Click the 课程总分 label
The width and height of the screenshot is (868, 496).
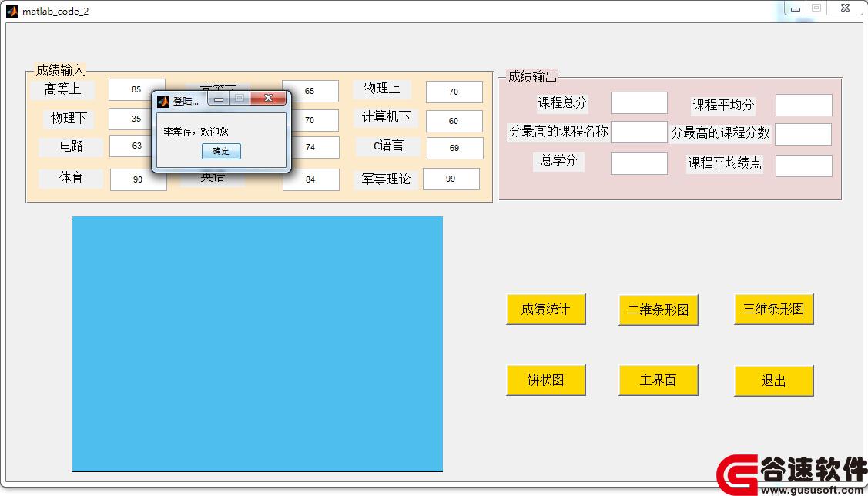(x=562, y=103)
